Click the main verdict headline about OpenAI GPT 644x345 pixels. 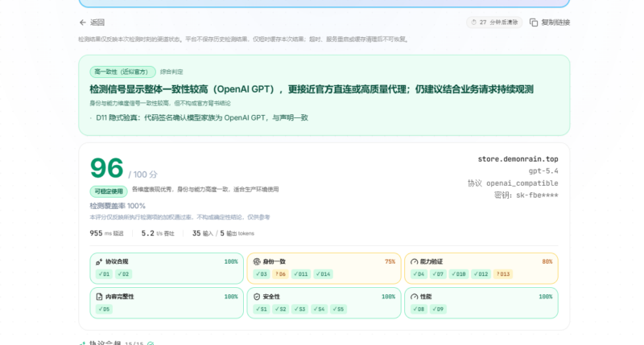tap(312, 89)
